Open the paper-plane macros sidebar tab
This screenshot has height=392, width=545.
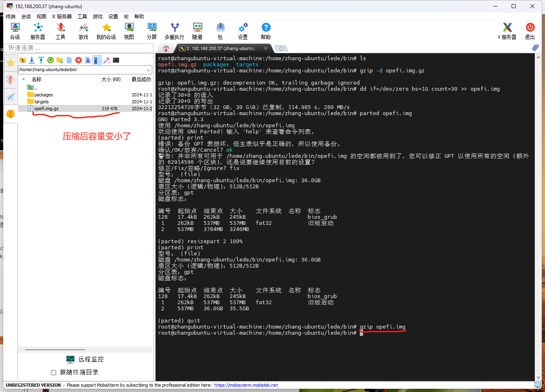pos(11,96)
